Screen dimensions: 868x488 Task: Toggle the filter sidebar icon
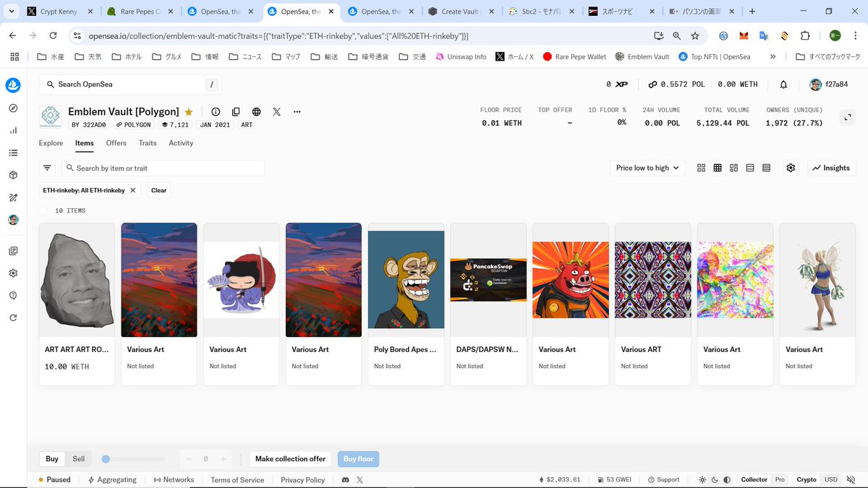tap(47, 168)
